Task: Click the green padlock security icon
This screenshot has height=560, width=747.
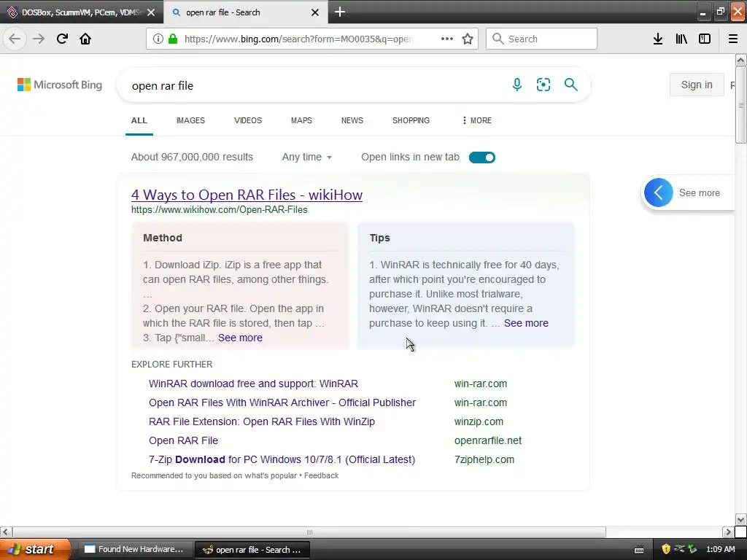Action: point(173,39)
